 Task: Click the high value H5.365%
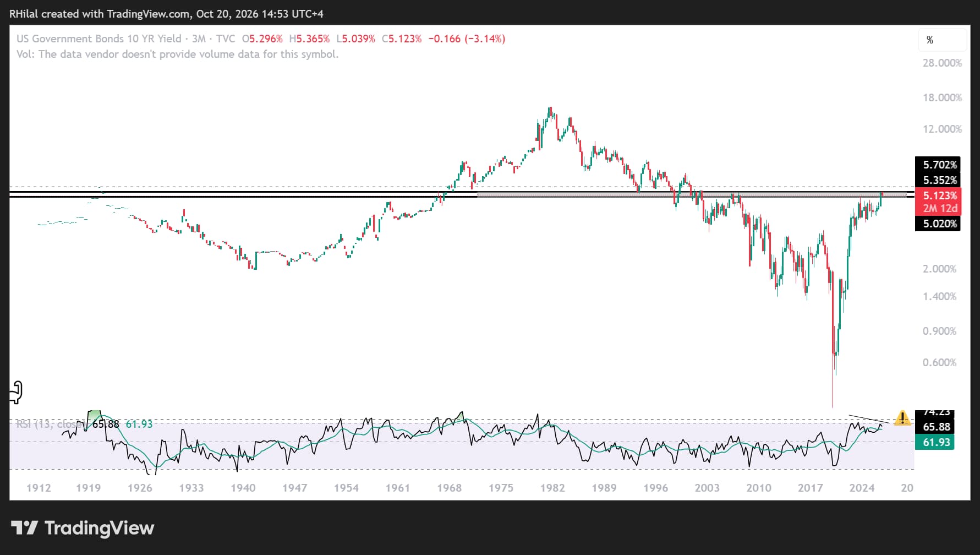pyautogui.click(x=309, y=39)
